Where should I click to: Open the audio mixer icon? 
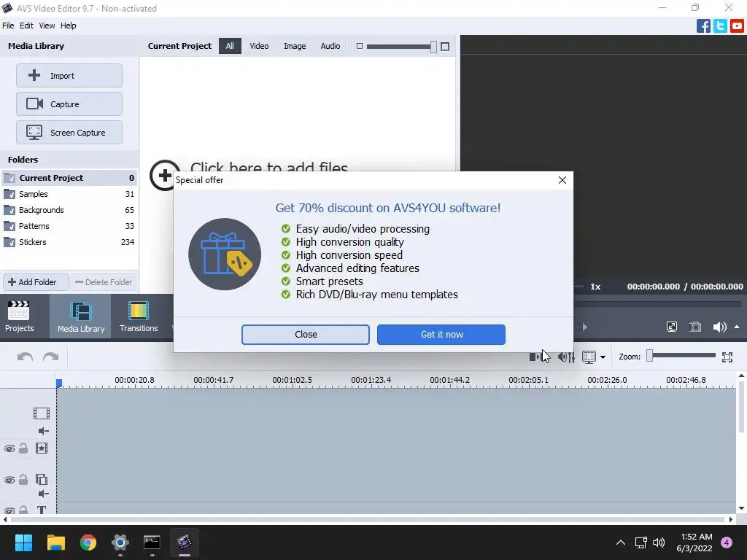566,357
